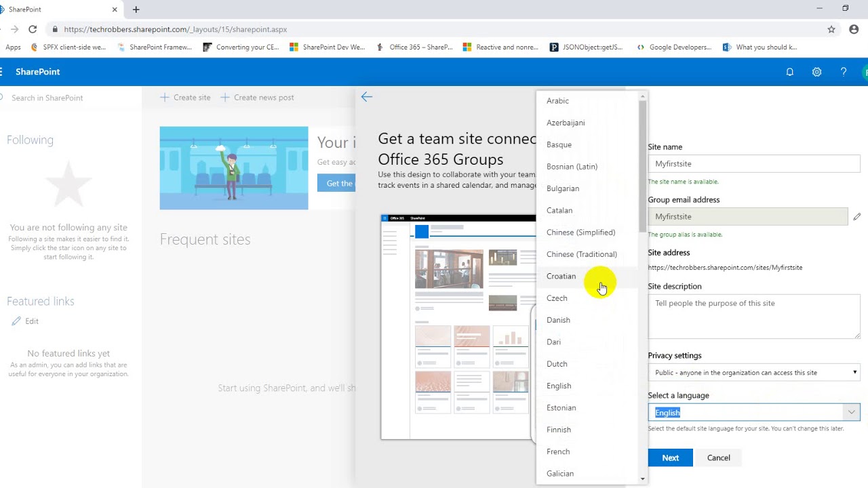This screenshot has width=868, height=488.
Task: Open the Office 365 – SharePoint bookmark
Action: (414, 47)
